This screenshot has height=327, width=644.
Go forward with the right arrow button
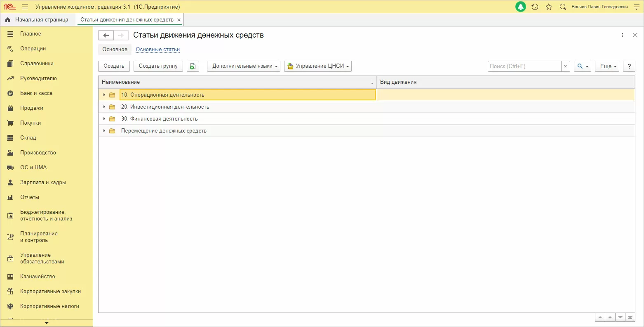click(x=121, y=36)
